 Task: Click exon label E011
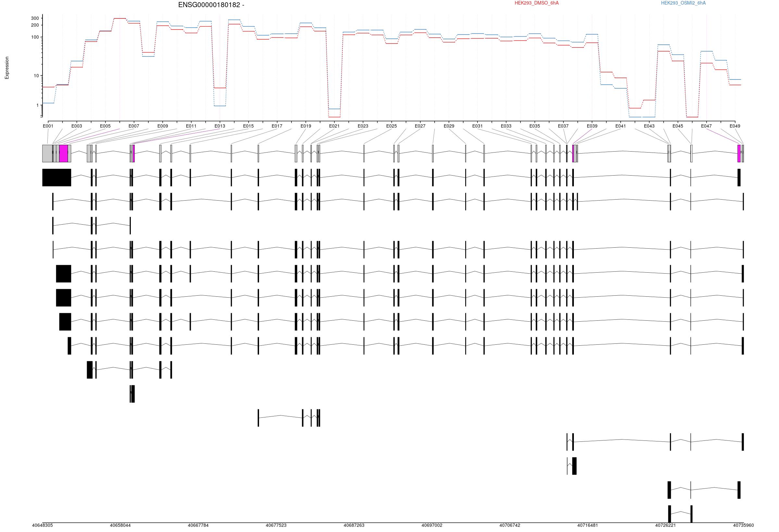pyautogui.click(x=191, y=126)
